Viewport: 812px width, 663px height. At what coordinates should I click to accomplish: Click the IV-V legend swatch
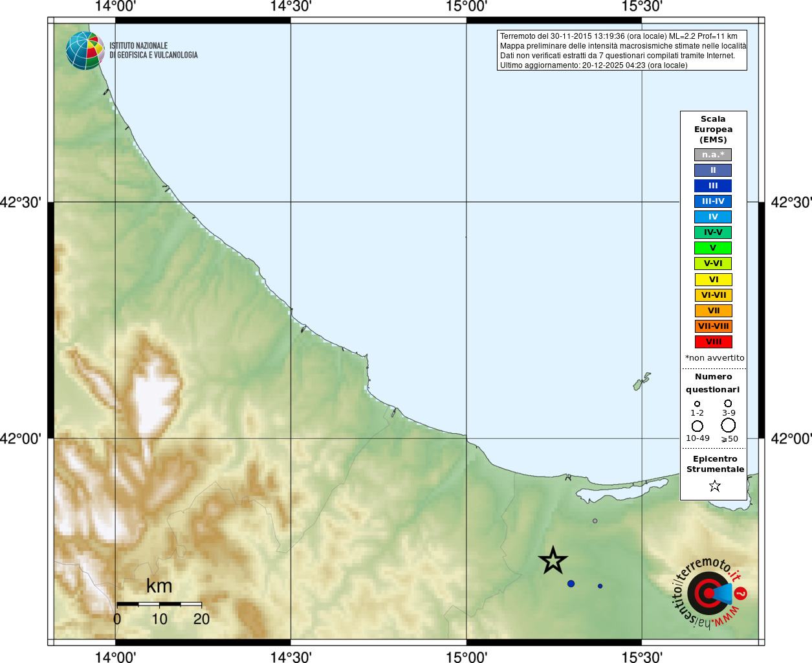(713, 232)
